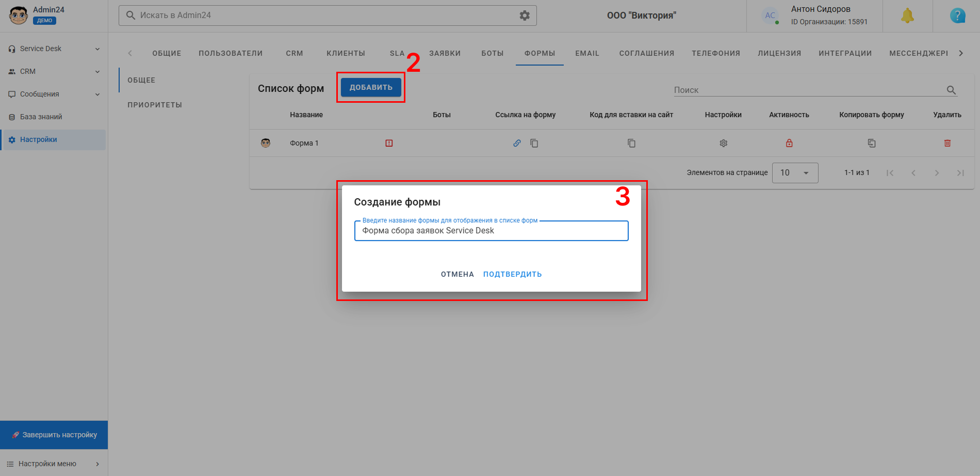Copy the website embed code for Форма 1
This screenshot has width=980, height=476.
pyautogui.click(x=631, y=143)
